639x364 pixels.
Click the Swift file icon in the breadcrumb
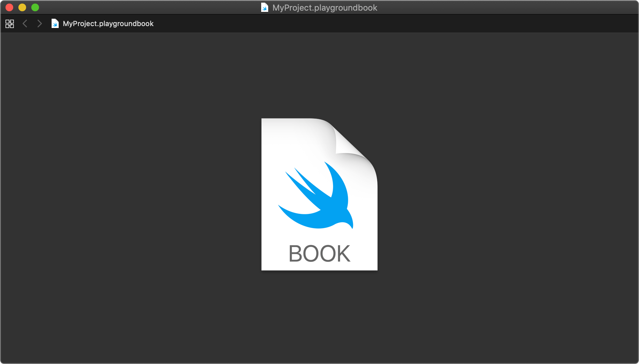pos(55,24)
